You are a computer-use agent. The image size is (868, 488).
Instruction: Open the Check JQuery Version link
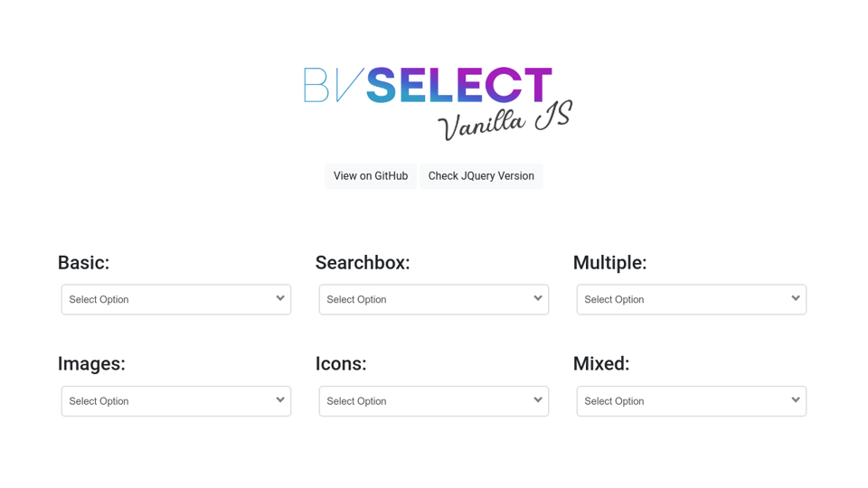click(x=481, y=176)
